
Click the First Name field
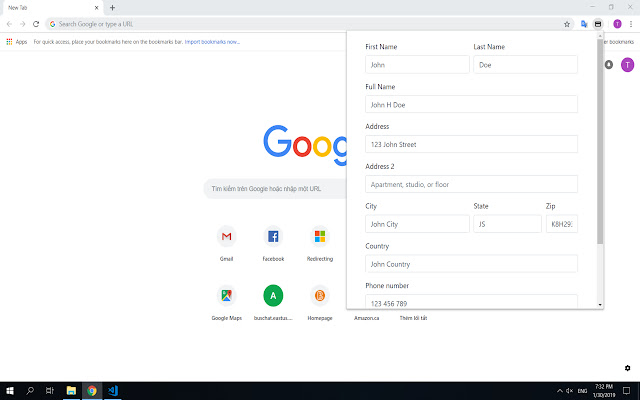point(417,64)
